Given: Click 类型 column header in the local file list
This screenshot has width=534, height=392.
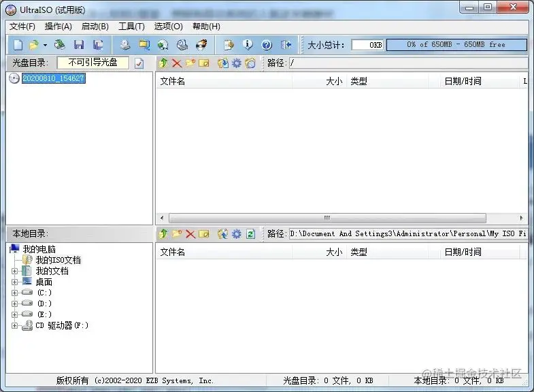Looking at the screenshot, I should click(388, 252).
